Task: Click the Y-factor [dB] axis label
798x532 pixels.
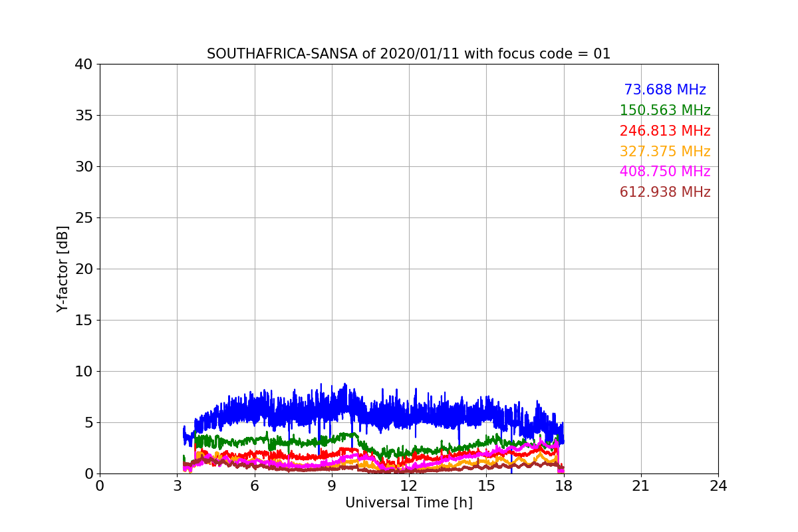Action: tap(63, 269)
